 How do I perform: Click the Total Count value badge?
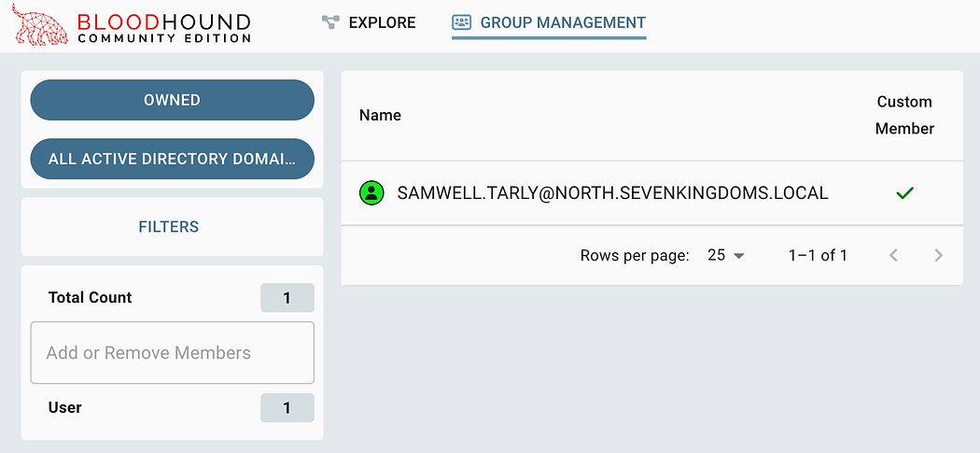pos(287,298)
